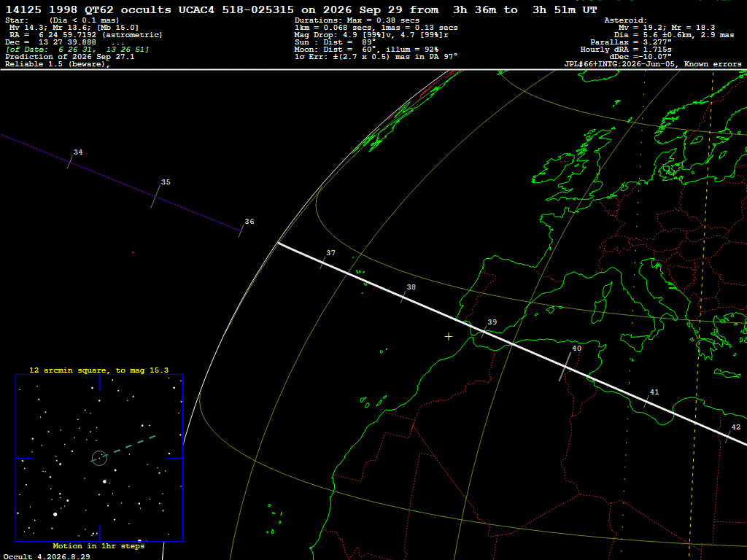Click the green dashed asteroid motion line
Image resolution: width=747 pixels, height=560 pixels.
click(x=128, y=445)
